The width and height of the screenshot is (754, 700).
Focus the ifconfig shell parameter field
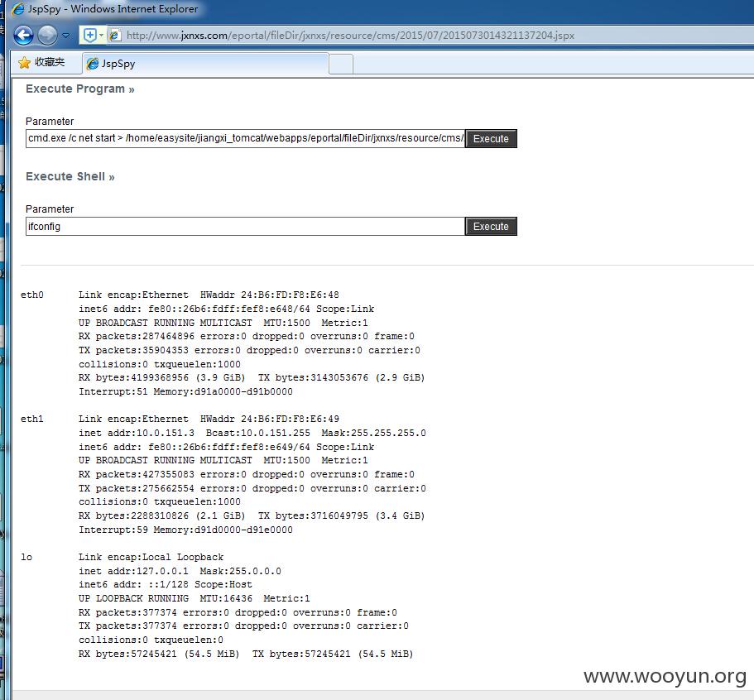coord(245,227)
